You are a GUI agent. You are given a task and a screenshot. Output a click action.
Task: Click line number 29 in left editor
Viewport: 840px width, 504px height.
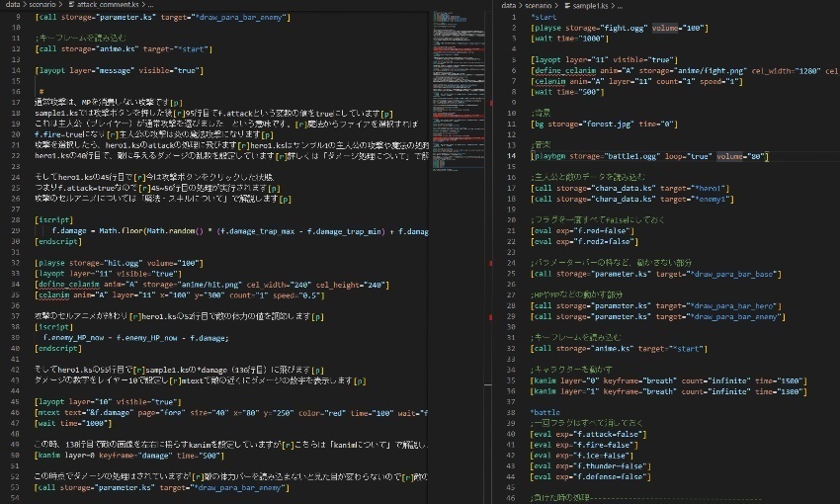pyautogui.click(x=16, y=231)
